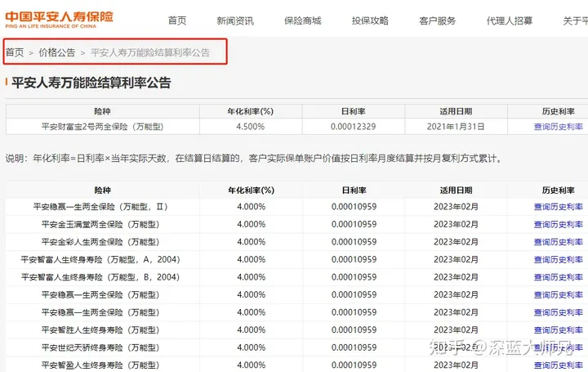Select 投保攻略 in the navigation bar
Screen dimensions: 588x372
tap(370, 20)
